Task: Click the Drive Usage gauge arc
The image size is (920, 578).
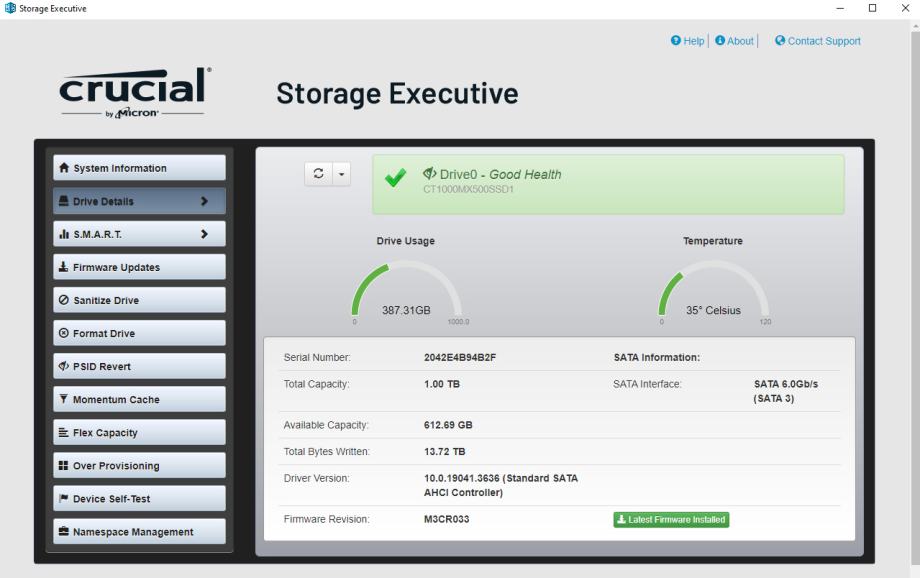Action: [406, 289]
